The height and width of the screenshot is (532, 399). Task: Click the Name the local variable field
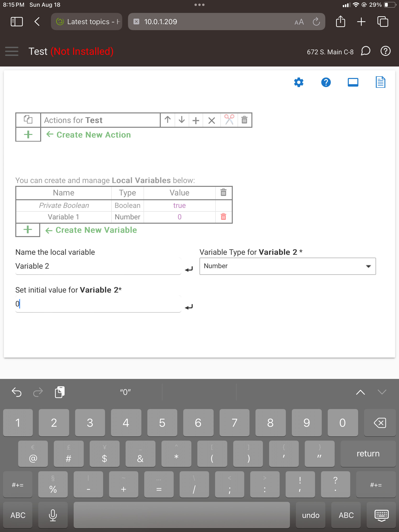click(x=98, y=266)
